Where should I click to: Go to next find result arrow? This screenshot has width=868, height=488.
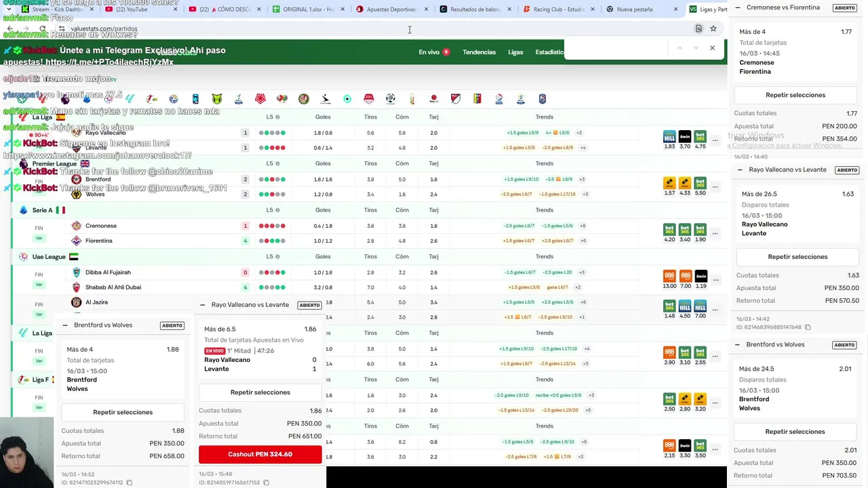696,48
